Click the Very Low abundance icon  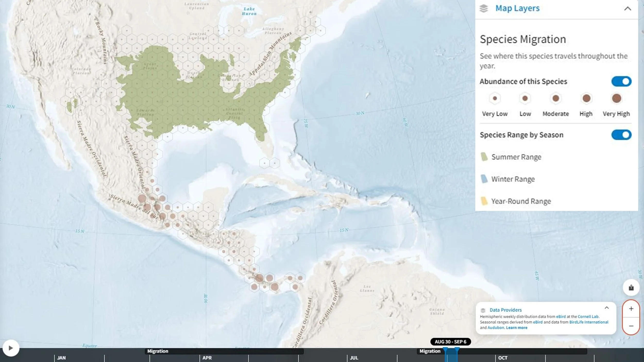tap(495, 98)
